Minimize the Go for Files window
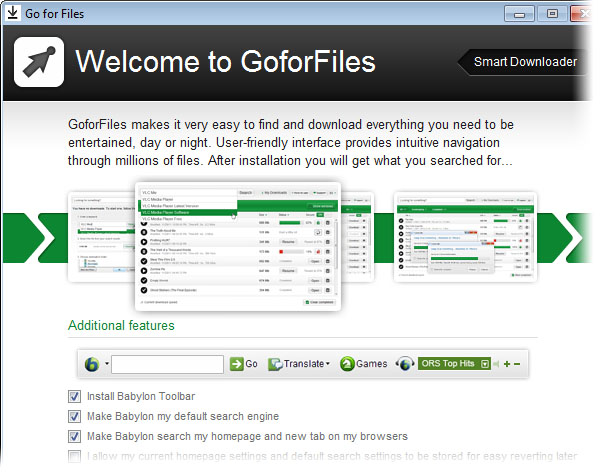The height and width of the screenshot is (476, 600). (x=519, y=14)
